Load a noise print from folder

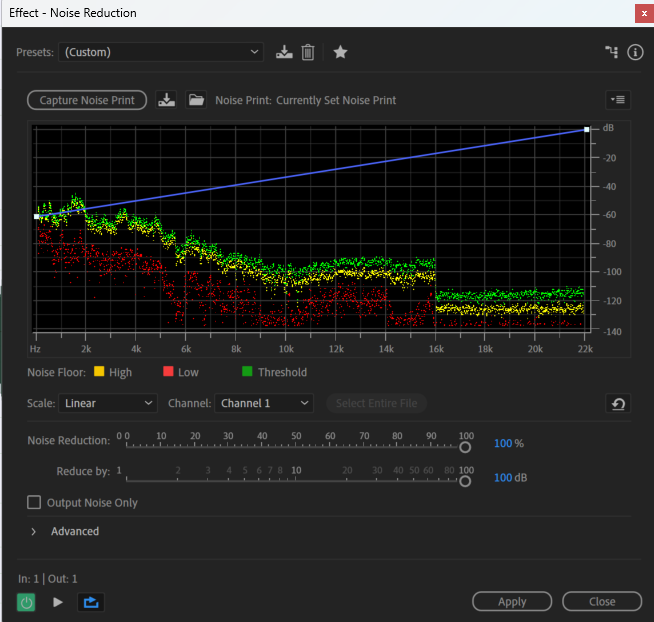[196, 100]
